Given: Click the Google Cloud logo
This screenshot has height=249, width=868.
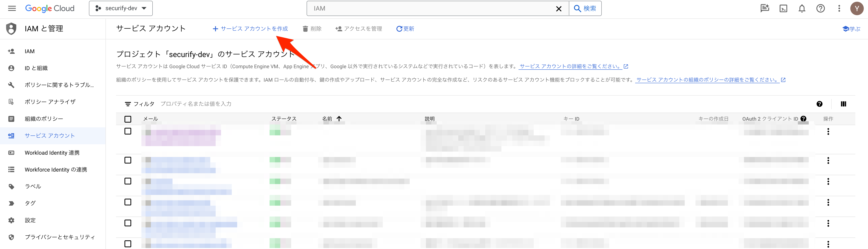Looking at the screenshot, I should pos(50,8).
